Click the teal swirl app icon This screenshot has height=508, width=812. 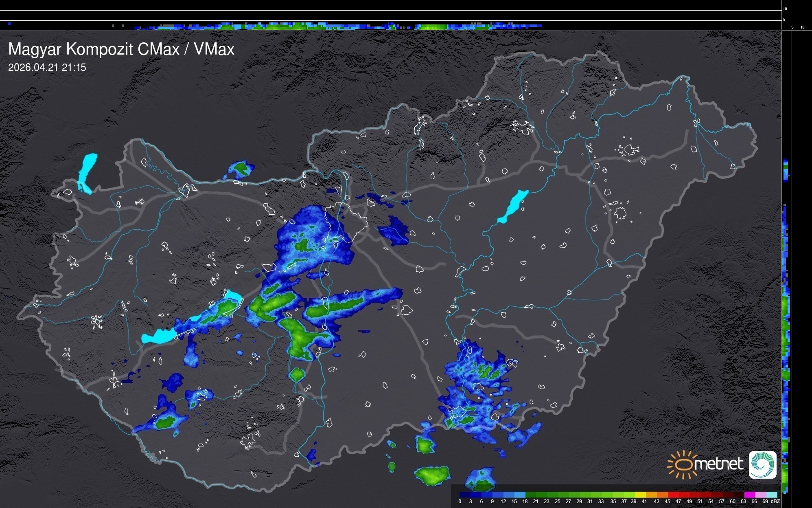pos(763,464)
